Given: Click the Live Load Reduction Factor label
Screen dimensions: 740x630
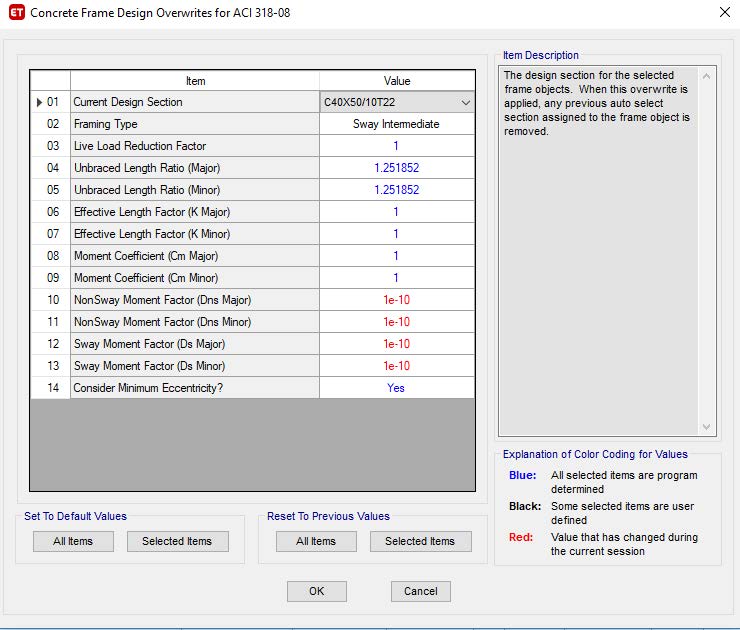Looking at the screenshot, I should (195, 146).
